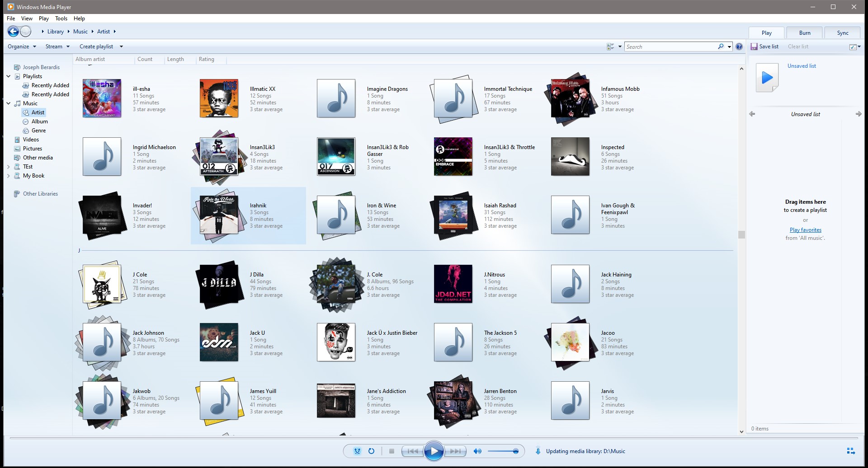Adjust the volume slider
Image resolution: width=868 pixels, height=468 pixels.
[503, 451]
